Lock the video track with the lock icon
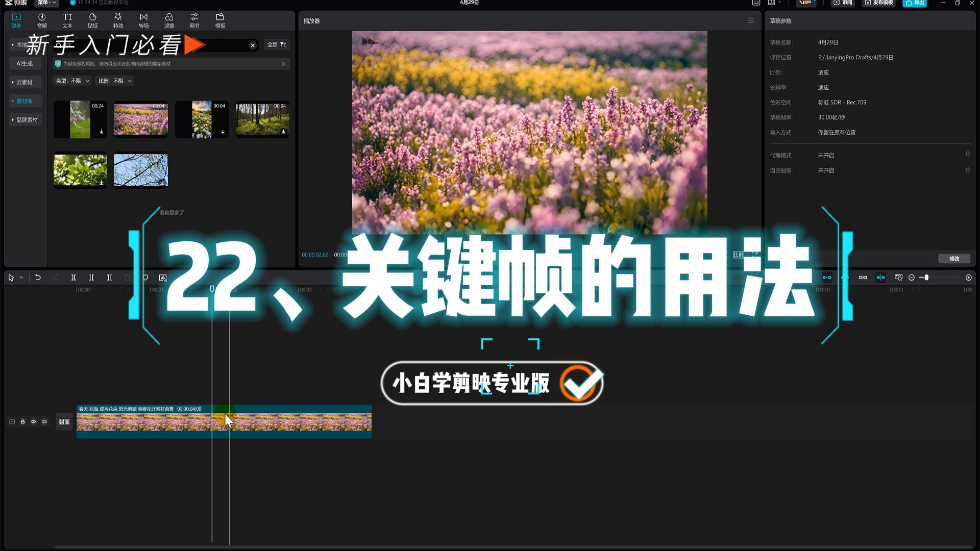980x551 pixels. click(x=22, y=421)
